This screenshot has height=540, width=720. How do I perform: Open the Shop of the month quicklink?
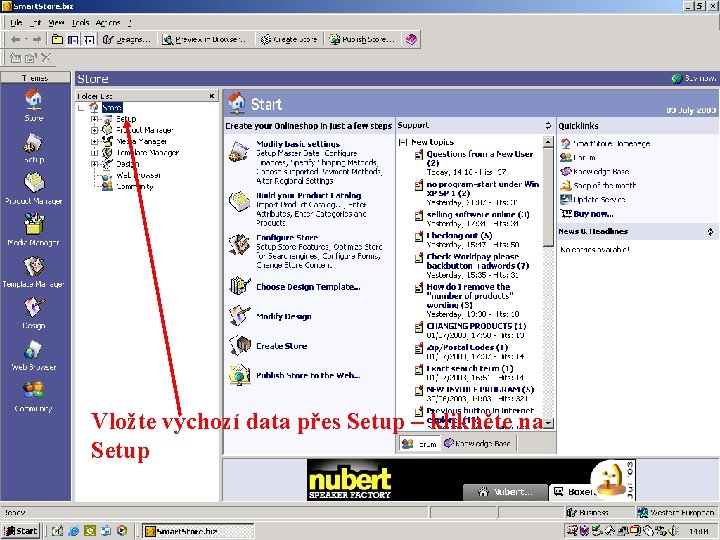coord(604,186)
